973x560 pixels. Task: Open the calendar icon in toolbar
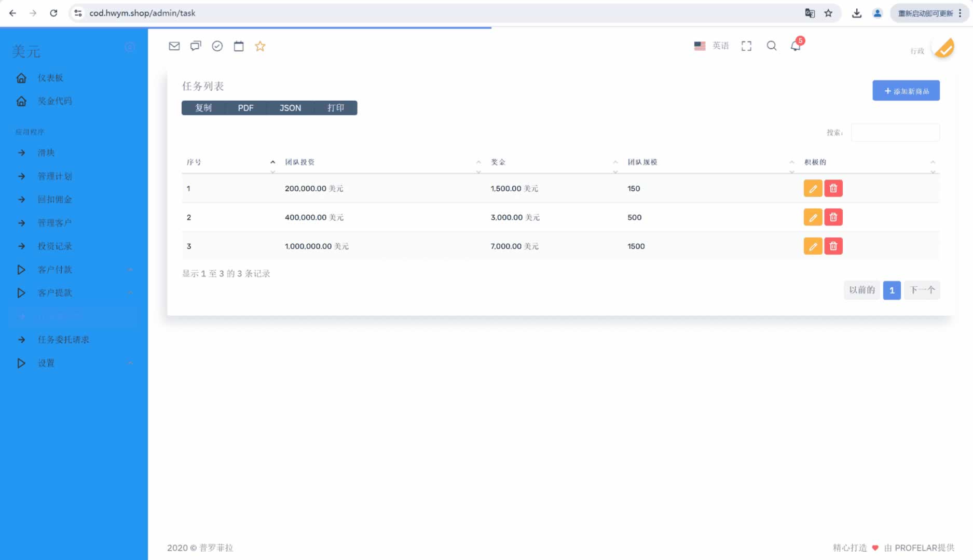click(x=239, y=46)
